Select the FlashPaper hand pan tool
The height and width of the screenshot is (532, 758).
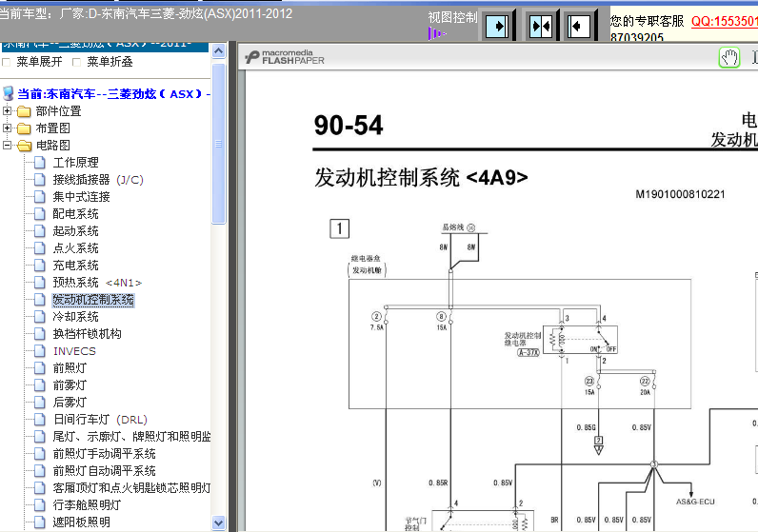pyautogui.click(x=729, y=58)
